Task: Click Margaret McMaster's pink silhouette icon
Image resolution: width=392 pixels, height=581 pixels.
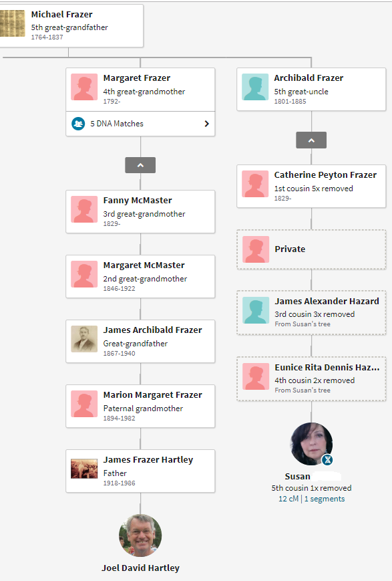Action: coord(83,274)
